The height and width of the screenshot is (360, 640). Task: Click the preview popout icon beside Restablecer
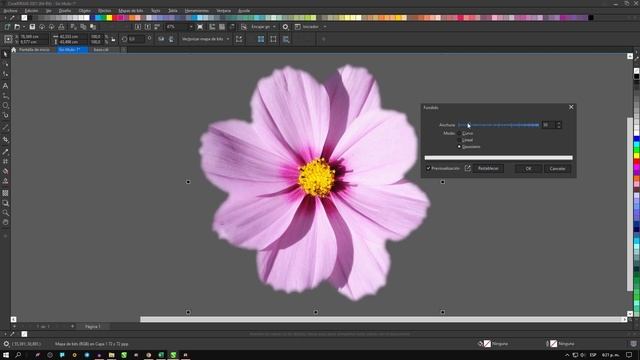468,168
